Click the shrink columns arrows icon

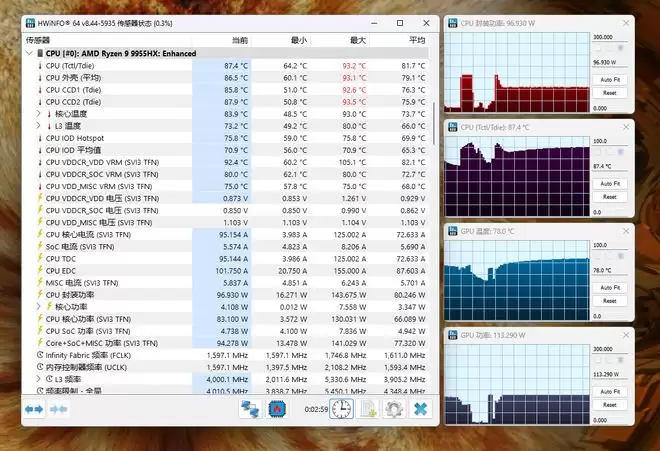[x=59, y=409]
